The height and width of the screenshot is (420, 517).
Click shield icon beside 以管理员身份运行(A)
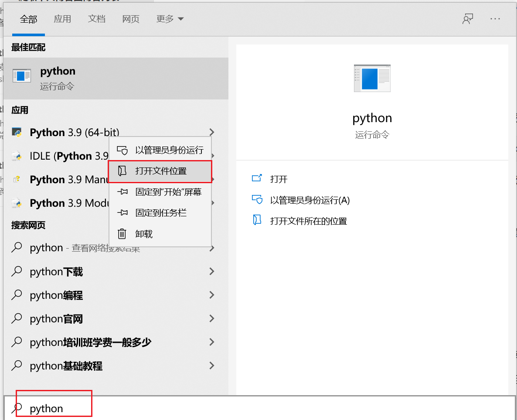[257, 199]
